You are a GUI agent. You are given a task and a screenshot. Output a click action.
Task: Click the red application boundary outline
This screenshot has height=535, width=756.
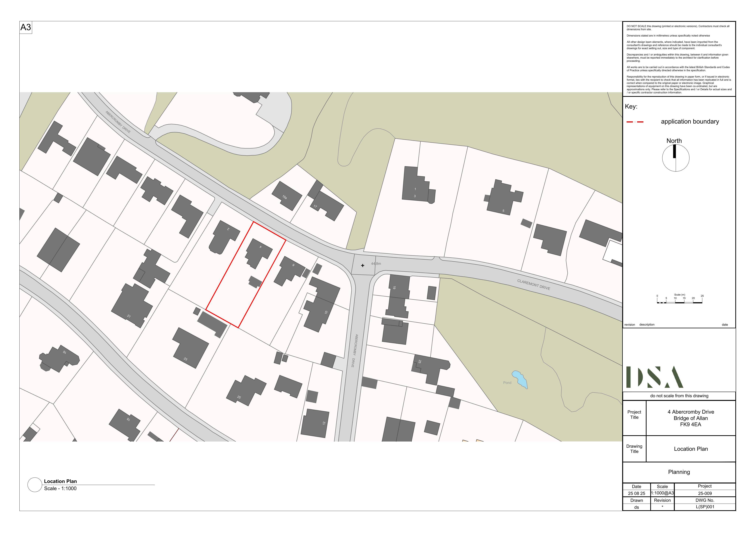[x=246, y=275]
